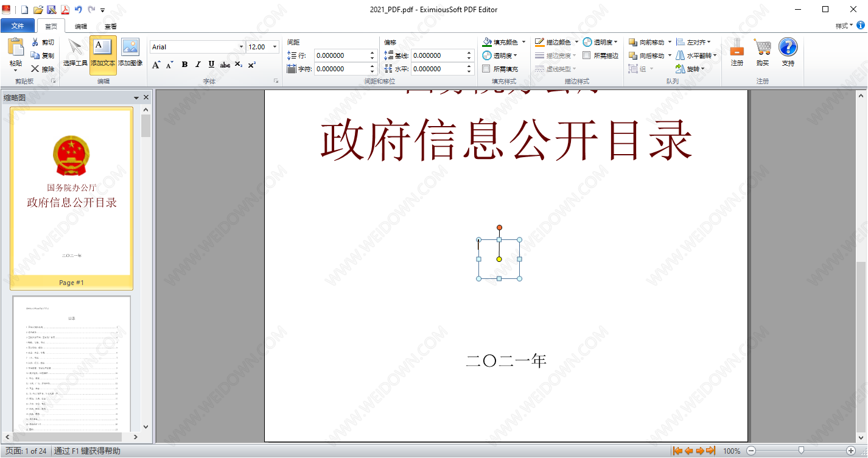
Task: Open the 描边颜色 dropdown arrow
Action: [577, 42]
